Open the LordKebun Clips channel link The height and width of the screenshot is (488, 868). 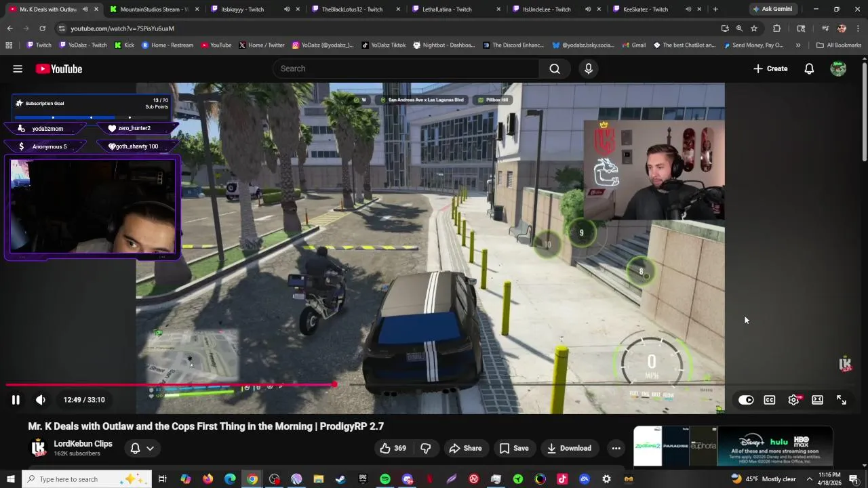click(83, 444)
